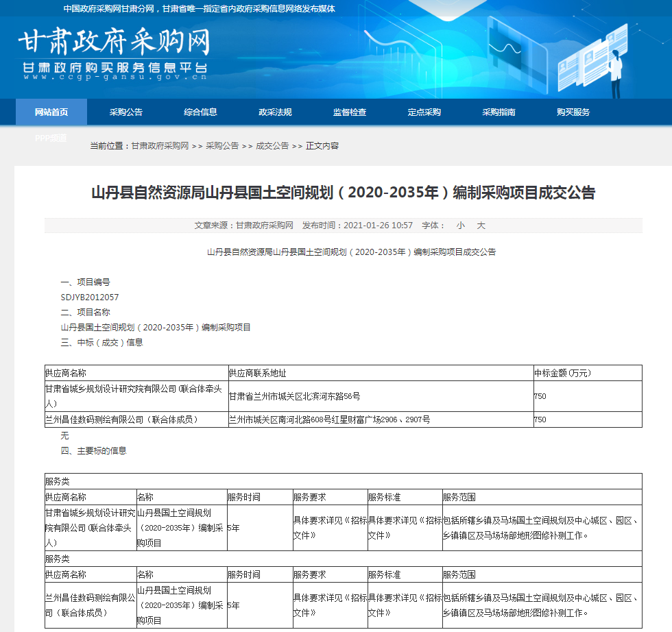This screenshot has height=632, width=672.
Task: Select the 综合信息 navigation item
Action: pos(200,112)
